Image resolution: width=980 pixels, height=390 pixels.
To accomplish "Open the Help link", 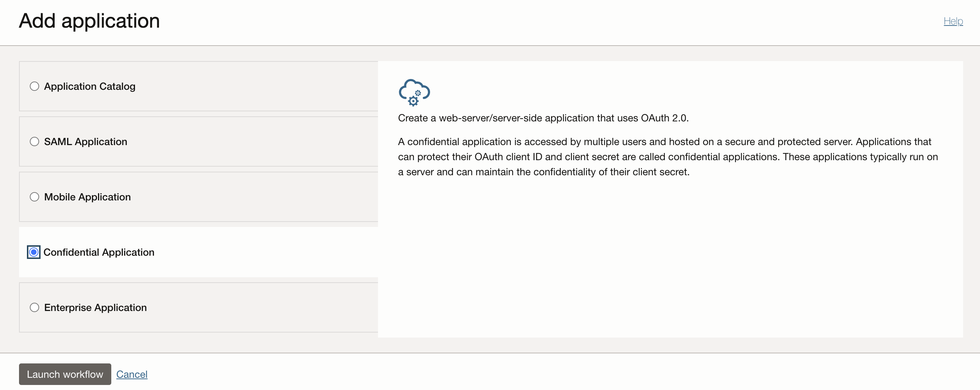I will 953,21.
